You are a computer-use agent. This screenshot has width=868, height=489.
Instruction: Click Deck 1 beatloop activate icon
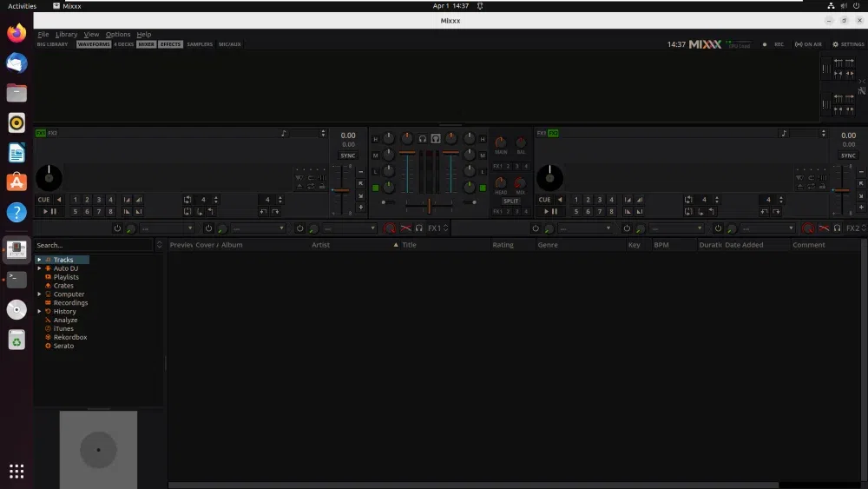pos(187,200)
